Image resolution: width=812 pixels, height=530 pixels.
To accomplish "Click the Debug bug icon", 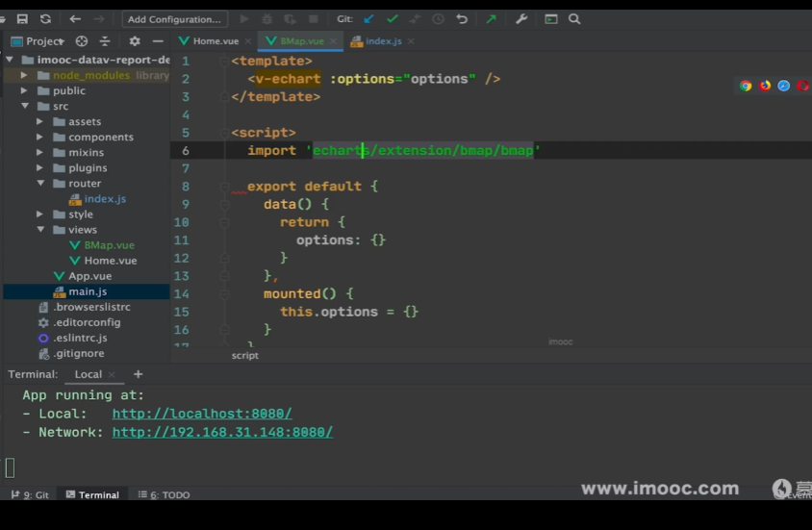I will 266,19.
